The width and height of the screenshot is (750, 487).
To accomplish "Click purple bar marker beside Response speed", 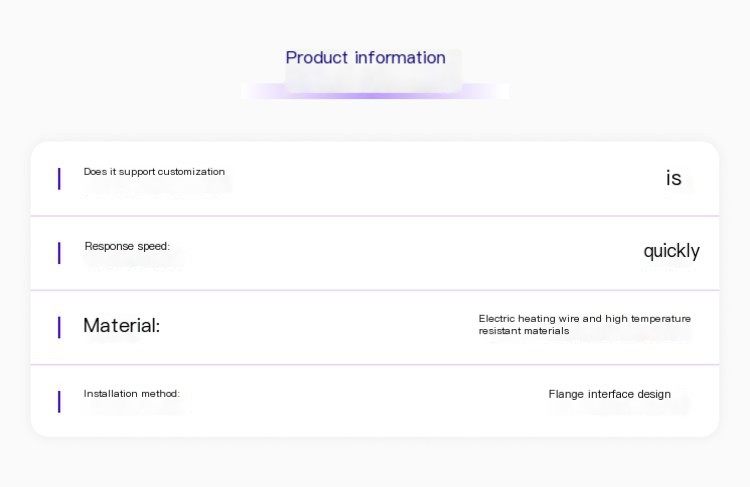I will [59, 253].
